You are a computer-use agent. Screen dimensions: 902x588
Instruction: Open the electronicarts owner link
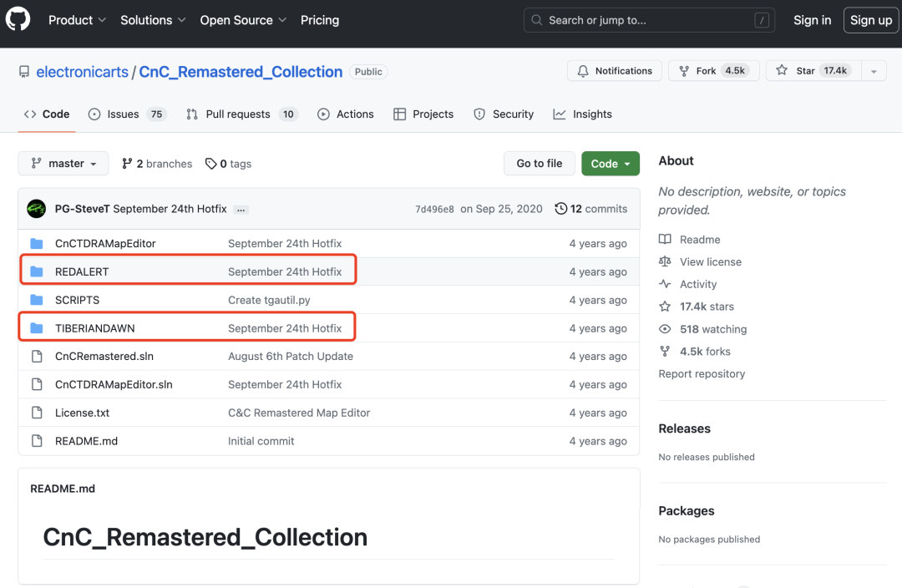click(x=82, y=72)
